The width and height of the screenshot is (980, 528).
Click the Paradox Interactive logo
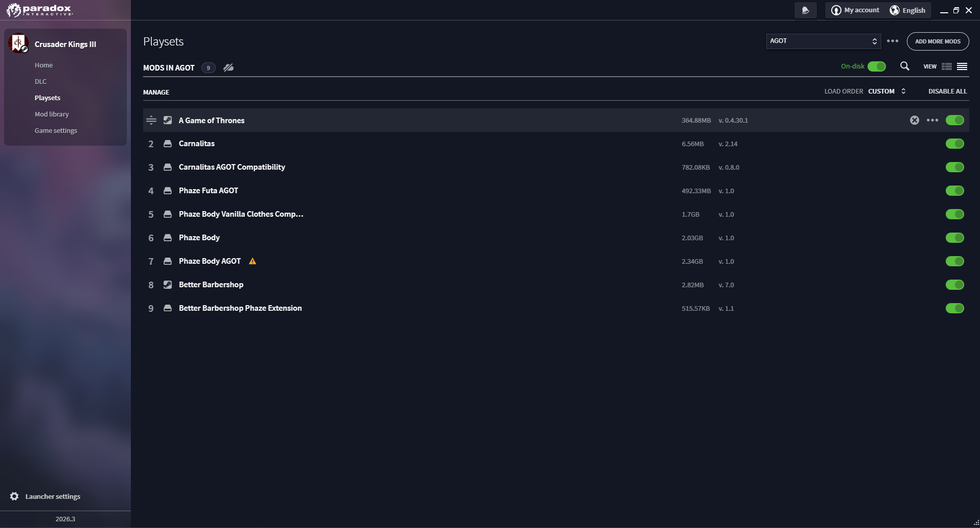pyautogui.click(x=40, y=10)
